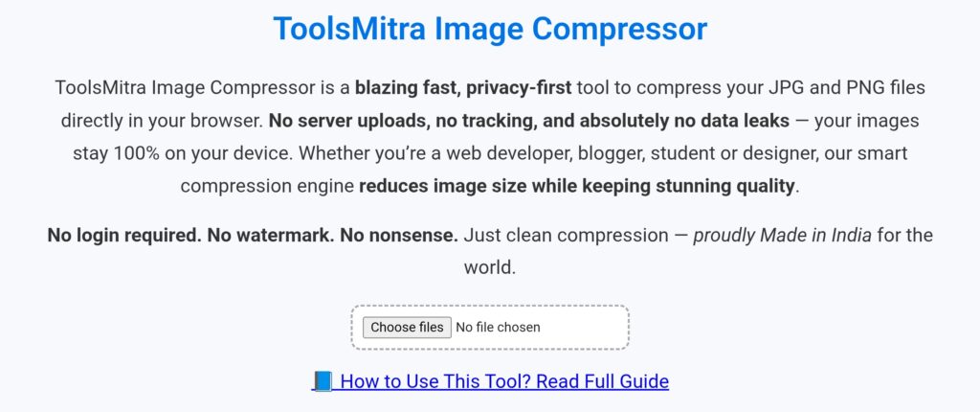This screenshot has height=412, width=980.
Task: Click the word "world." on the last line
Action: (490, 267)
